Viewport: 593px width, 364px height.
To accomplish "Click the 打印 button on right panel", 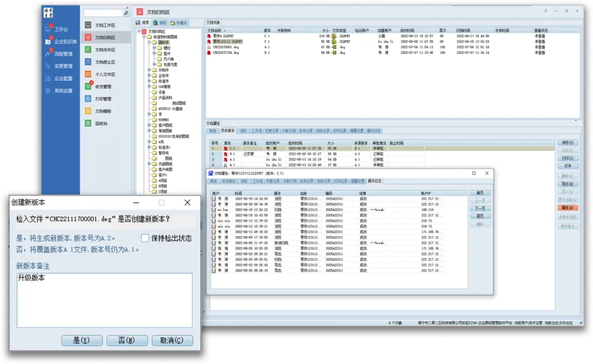I will tap(567, 158).
